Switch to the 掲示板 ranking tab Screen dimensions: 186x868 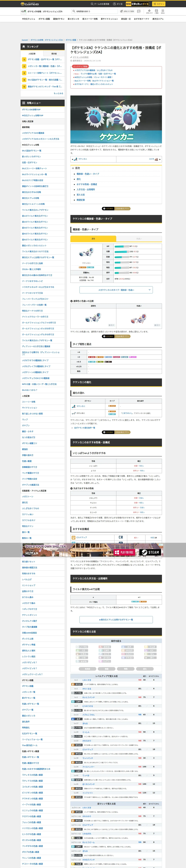click(54, 54)
